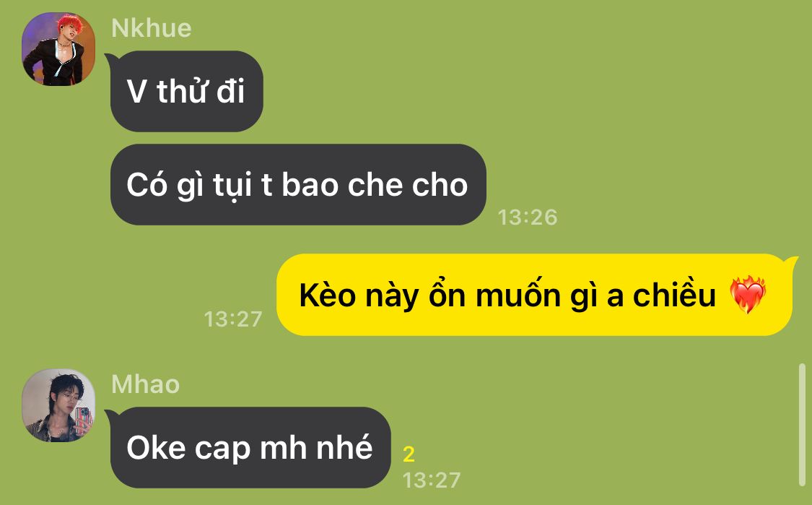
Task: Click the chat scrollbar on the right edge
Action: coord(802,425)
